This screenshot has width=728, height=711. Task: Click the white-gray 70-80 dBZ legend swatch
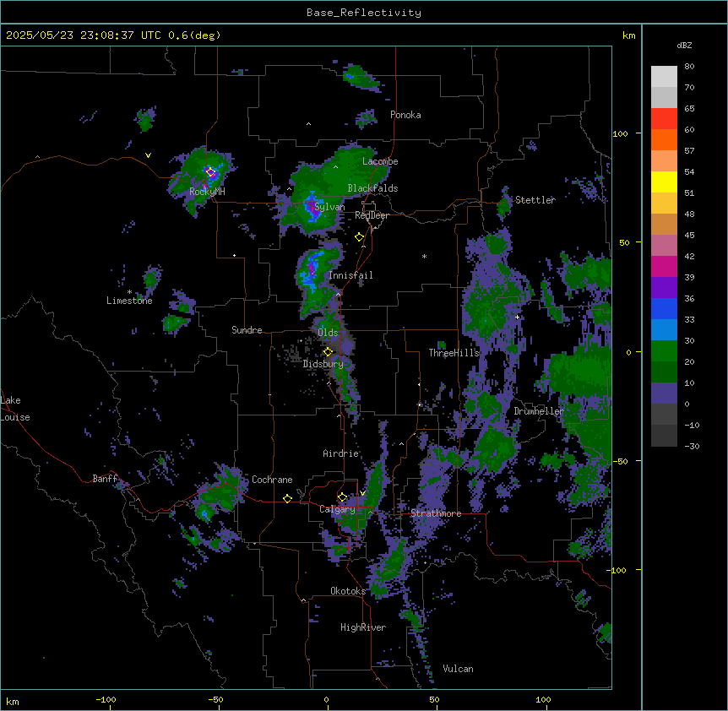(x=664, y=77)
